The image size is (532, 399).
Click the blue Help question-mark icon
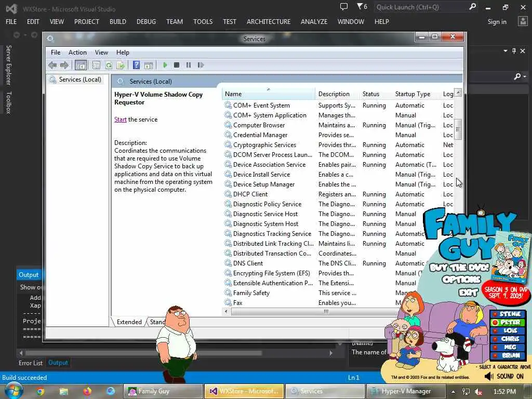tap(136, 65)
